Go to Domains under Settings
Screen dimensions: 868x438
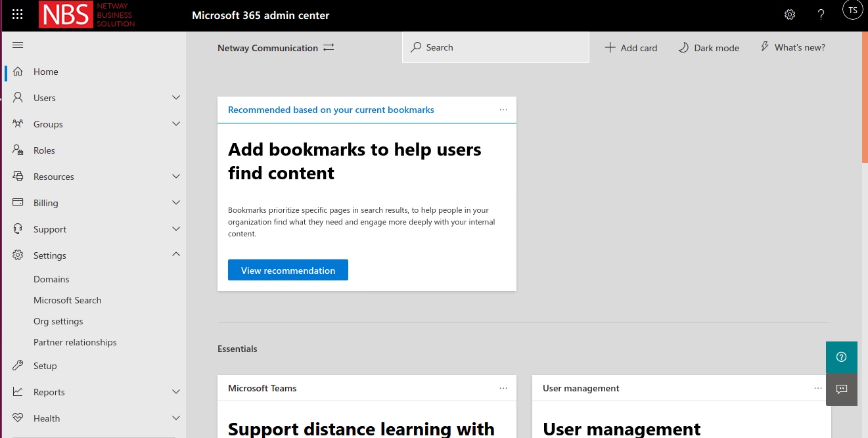pos(51,279)
